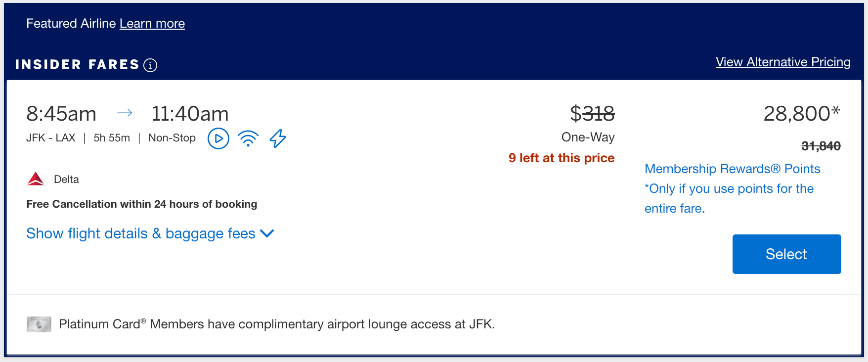Click the crossed-out $318 fare

click(x=593, y=113)
